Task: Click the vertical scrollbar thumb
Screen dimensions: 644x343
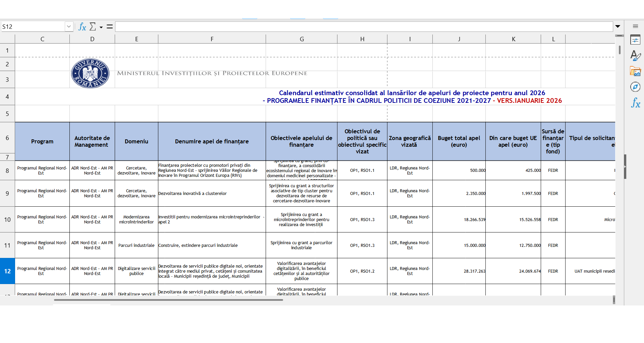Action: [620, 50]
